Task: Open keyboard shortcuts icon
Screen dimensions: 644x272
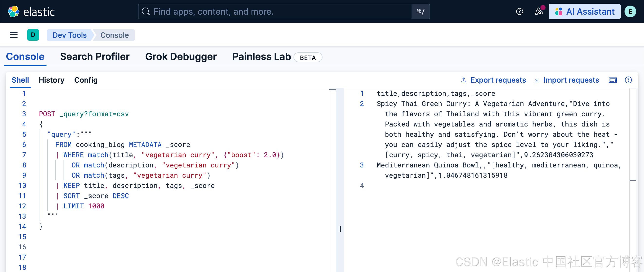Action: click(x=613, y=80)
